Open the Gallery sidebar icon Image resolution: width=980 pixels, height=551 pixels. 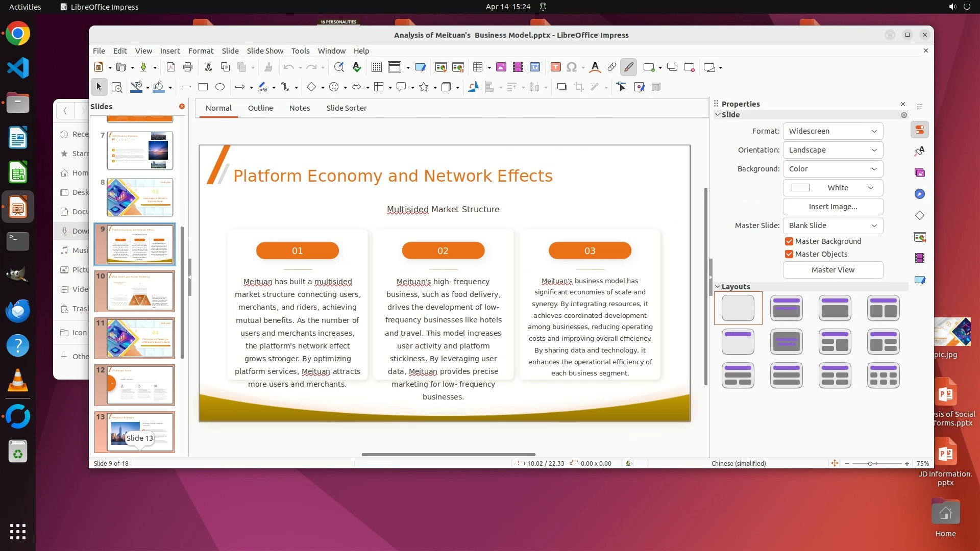tap(920, 173)
